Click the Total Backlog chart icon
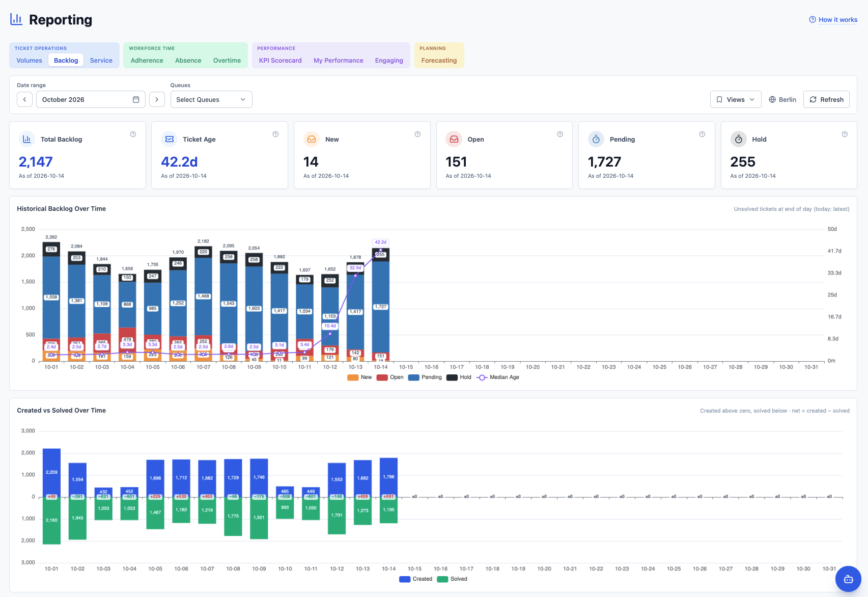The image size is (868, 597). 27,139
